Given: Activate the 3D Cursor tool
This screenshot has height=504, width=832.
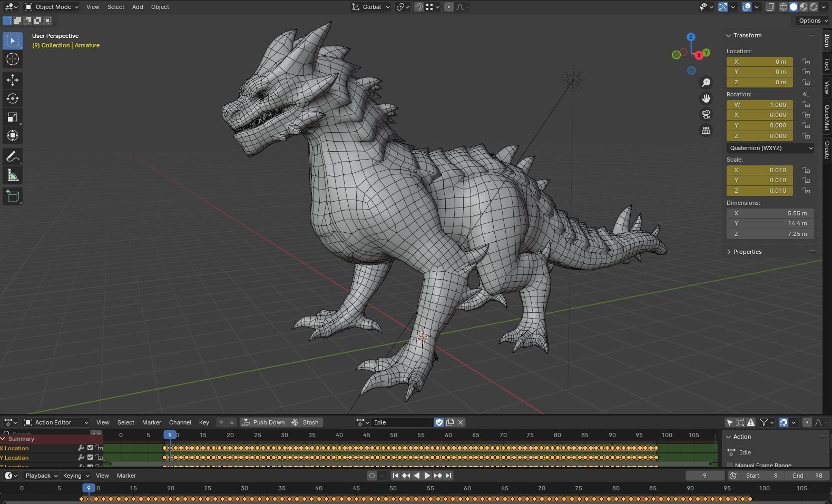Looking at the screenshot, I should tap(13, 60).
